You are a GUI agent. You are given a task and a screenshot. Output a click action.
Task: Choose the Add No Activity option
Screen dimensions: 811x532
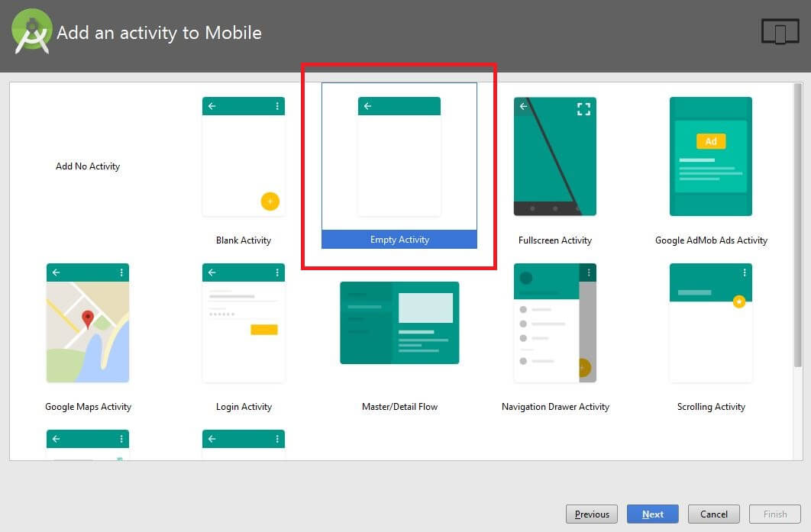point(87,166)
